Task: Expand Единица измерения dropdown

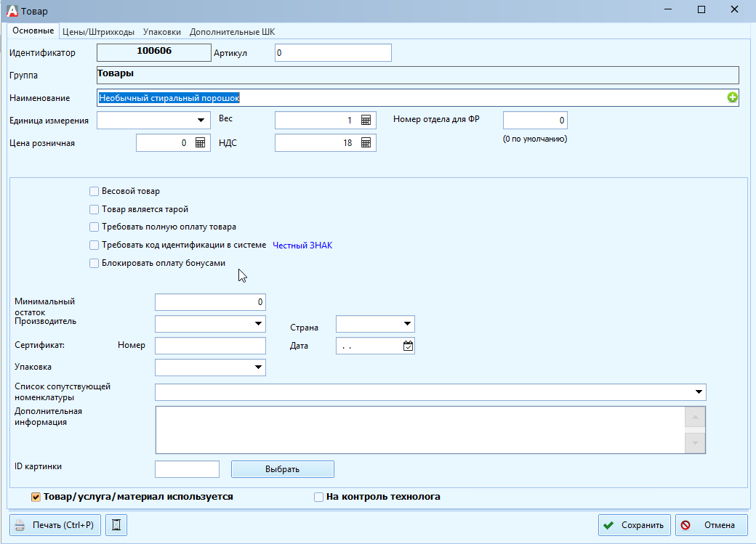Action: click(201, 120)
